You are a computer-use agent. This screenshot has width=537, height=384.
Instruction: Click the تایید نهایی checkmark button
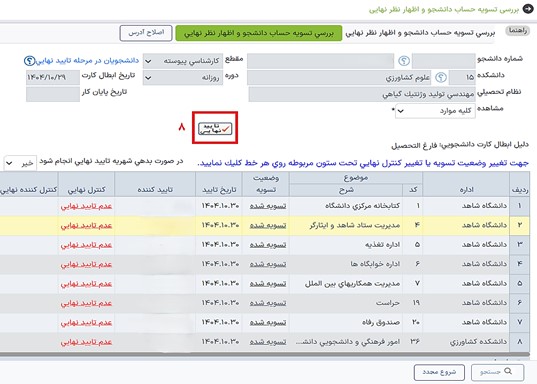pos(215,129)
